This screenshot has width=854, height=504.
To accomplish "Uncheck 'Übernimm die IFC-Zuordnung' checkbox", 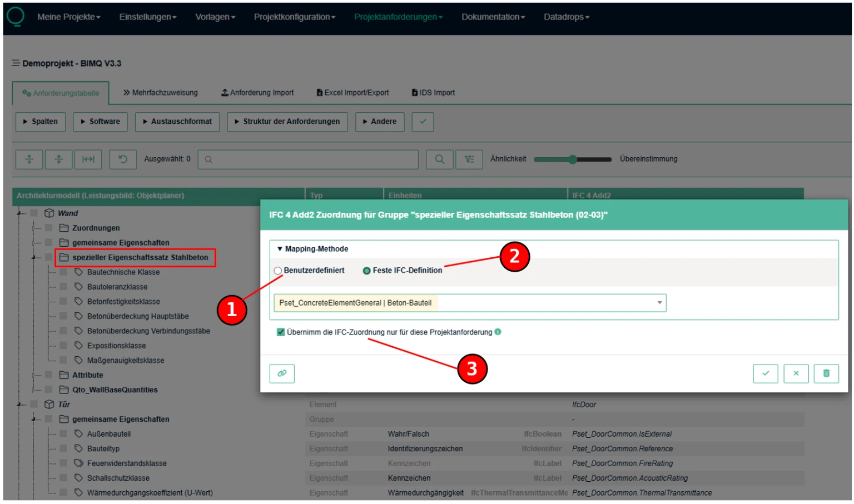I will 281,332.
